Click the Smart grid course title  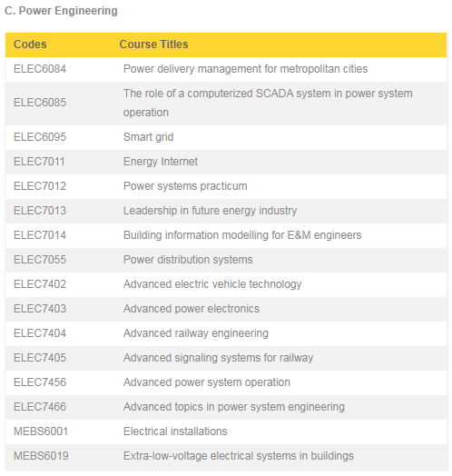(148, 137)
